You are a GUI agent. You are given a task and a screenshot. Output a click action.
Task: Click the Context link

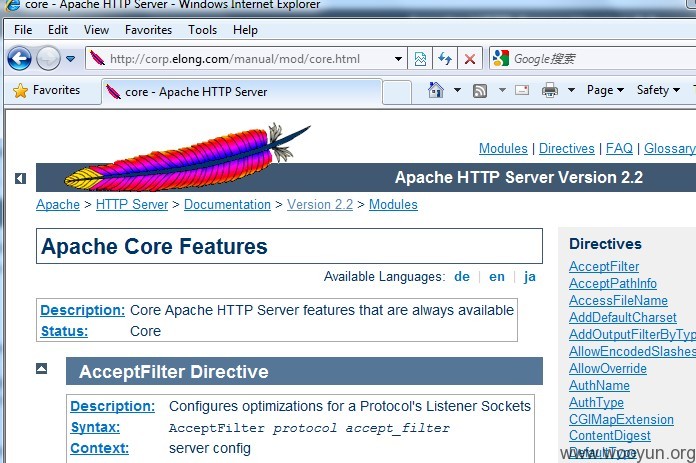[x=99, y=448]
